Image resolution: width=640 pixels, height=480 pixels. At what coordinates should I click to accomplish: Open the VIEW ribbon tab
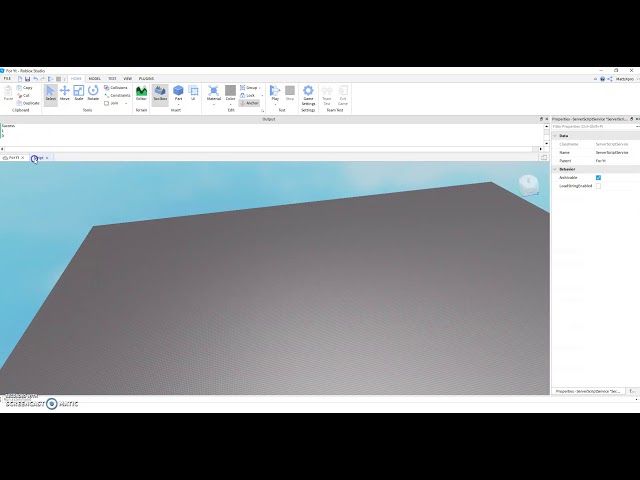tap(127, 78)
